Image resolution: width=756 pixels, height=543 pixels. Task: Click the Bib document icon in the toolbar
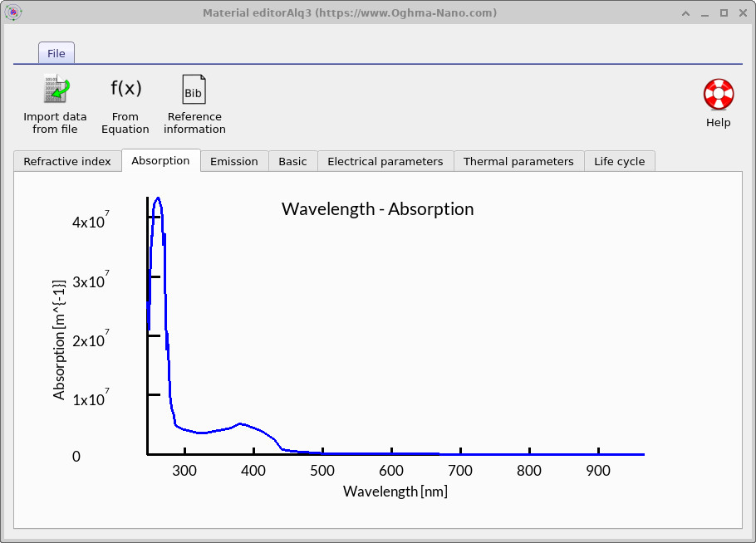pos(194,87)
